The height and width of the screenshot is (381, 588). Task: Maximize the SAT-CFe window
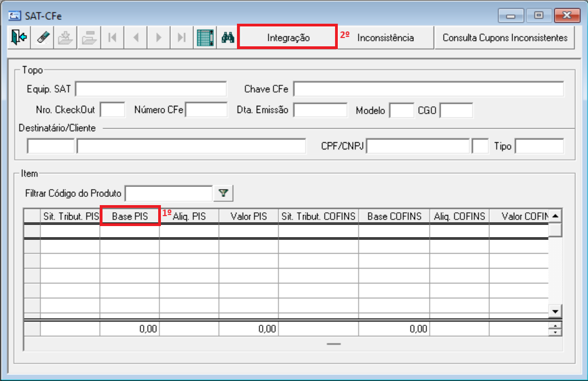pos(538,16)
